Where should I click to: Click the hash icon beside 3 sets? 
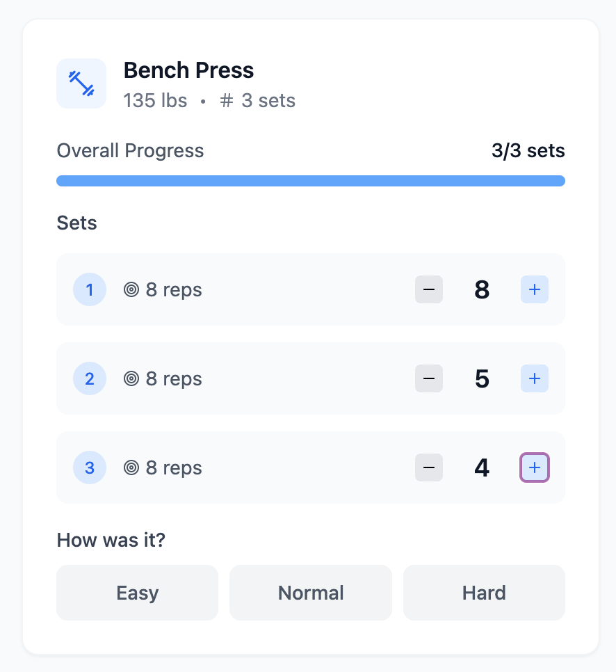point(227,101)
